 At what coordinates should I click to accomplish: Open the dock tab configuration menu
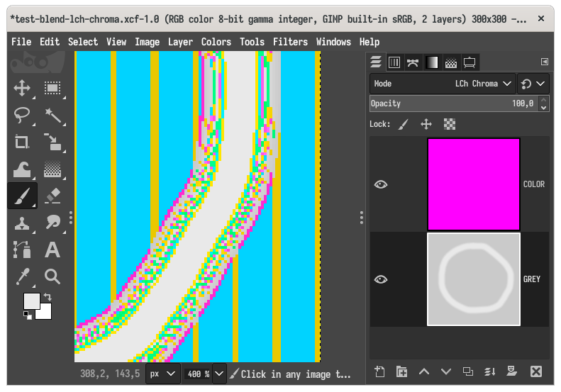click(545, 62)
